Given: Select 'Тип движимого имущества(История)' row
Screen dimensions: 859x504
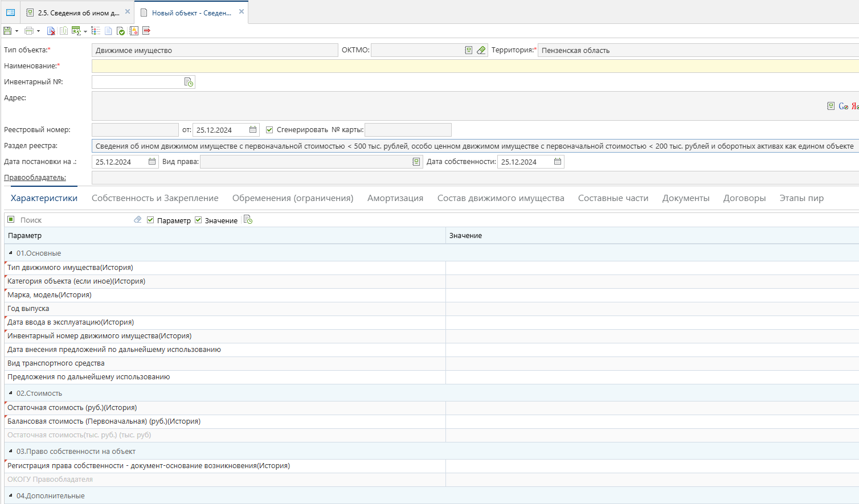Looking at the screenshot, I should (x=432, y=268).
